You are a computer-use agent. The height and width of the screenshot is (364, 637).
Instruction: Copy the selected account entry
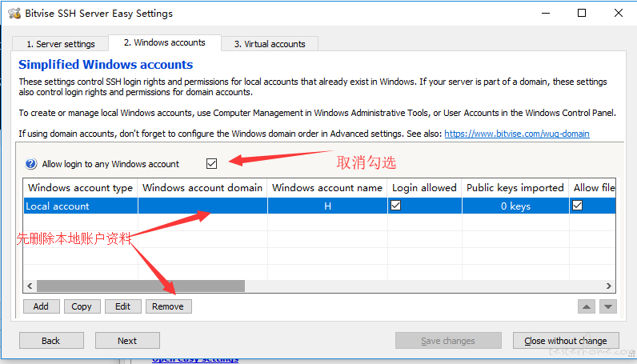point(82,306)
